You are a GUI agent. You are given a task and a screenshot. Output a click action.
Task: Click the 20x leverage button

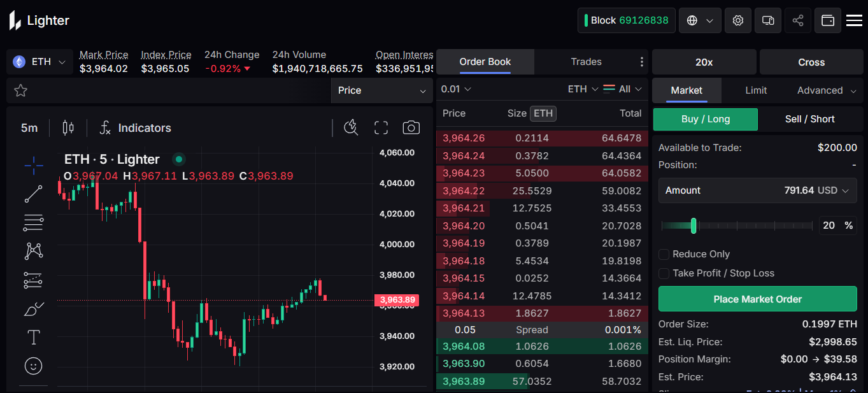(704, 62)
